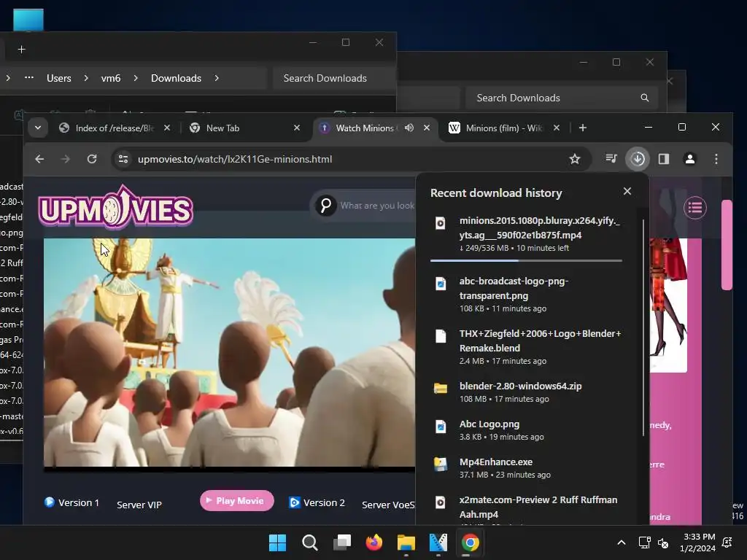This screenshot has height=560, width=747.
Task: Click the address bar URL
Action: coord(235,159)
